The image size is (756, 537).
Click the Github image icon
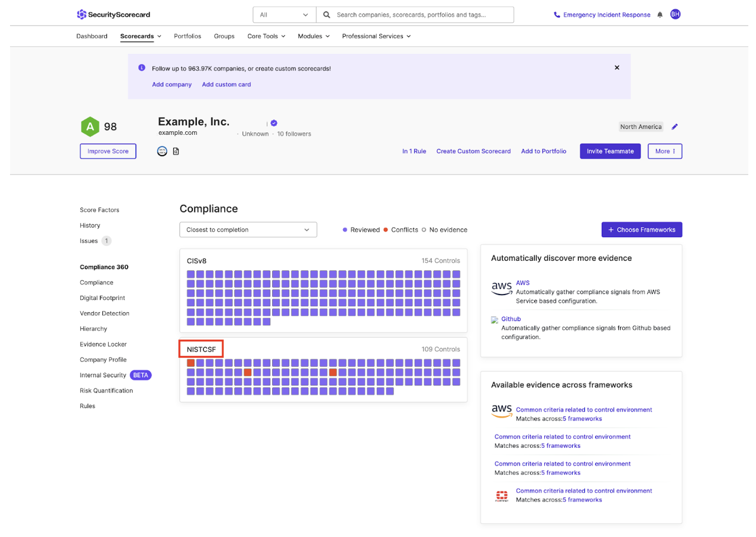click(x=495, y=320)
